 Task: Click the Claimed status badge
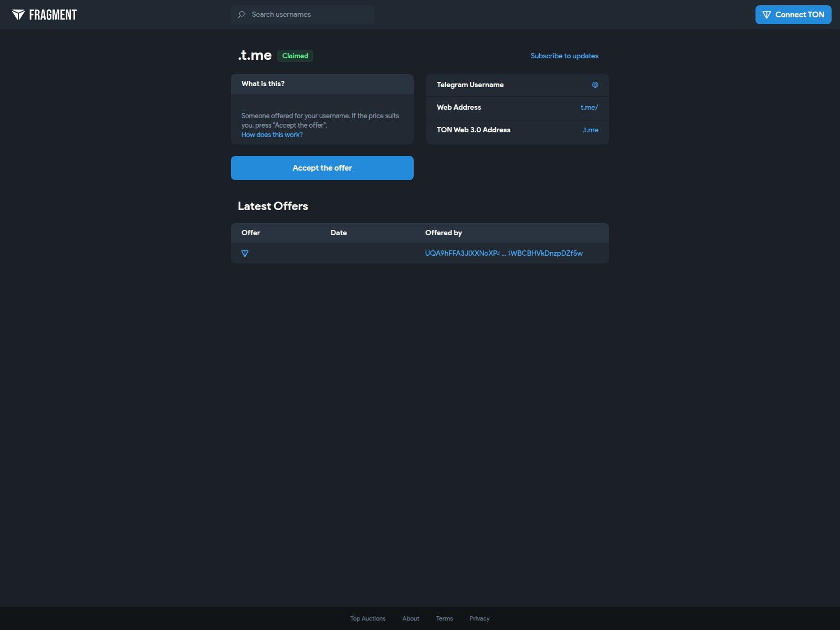295,56
